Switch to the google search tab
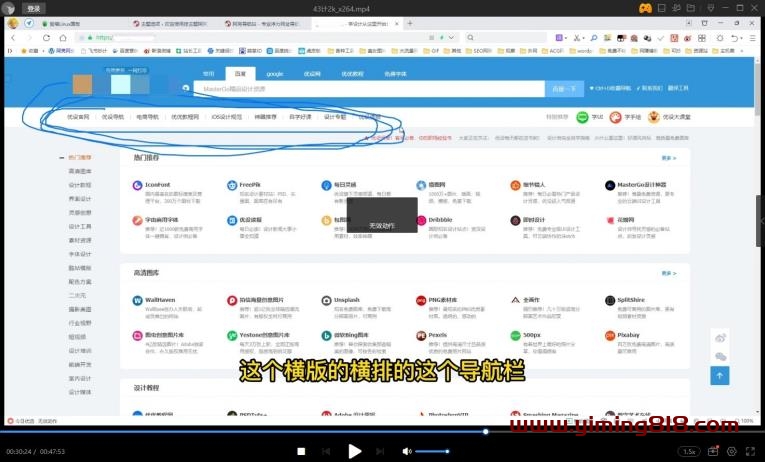The height and width of the screenshot is (462, 765). click(275, 74)
